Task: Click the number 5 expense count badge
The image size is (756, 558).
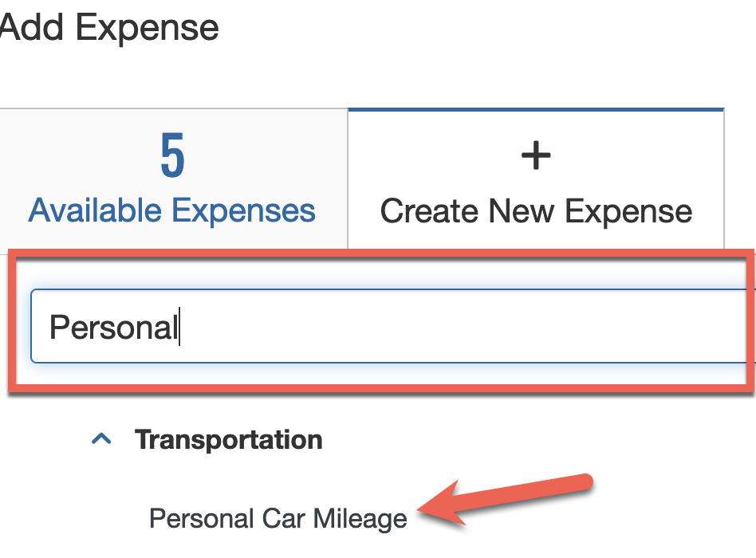Action: pyautogui.click(x=172, y=154)
